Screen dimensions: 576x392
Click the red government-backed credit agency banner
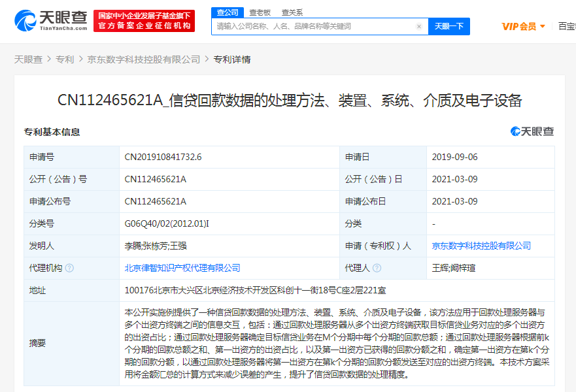(143, 21)
